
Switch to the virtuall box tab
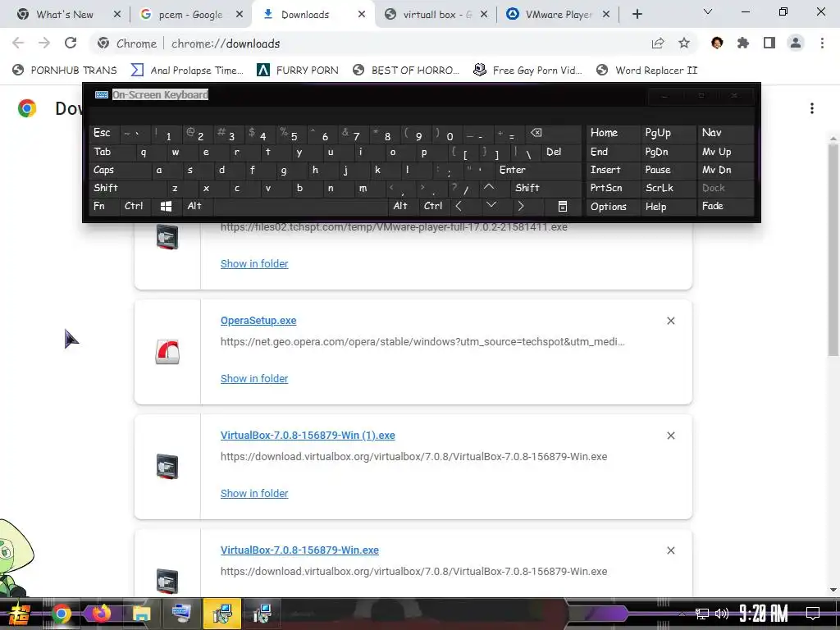[437, 15]
